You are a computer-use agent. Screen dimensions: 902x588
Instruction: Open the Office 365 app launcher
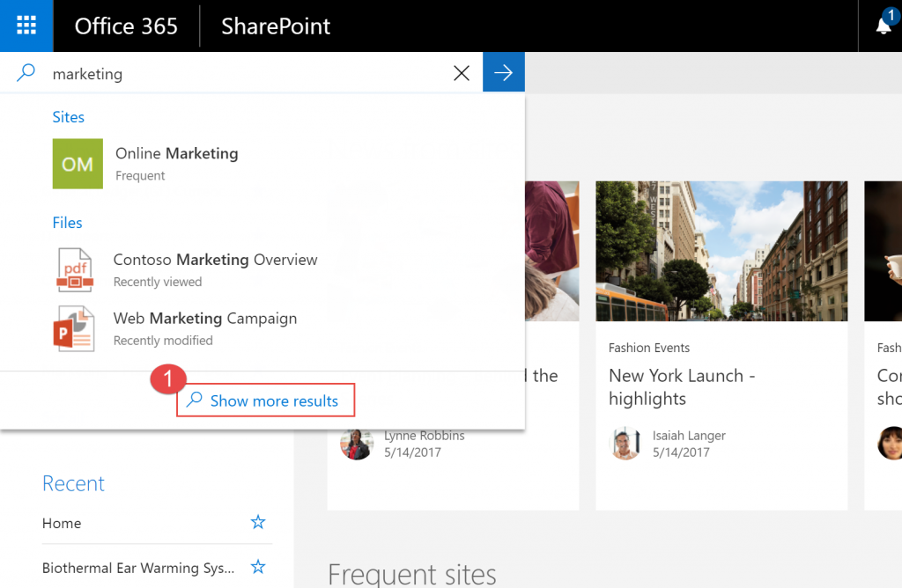26,26
